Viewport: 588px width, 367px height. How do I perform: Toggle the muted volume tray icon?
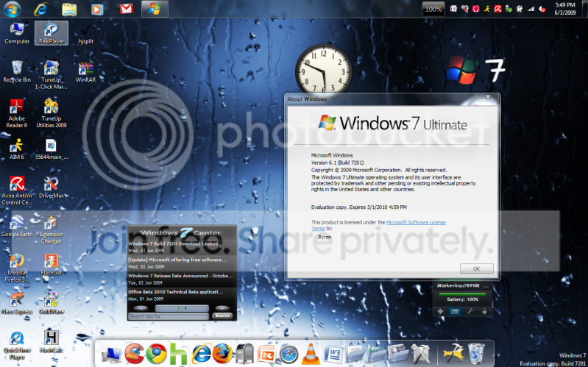(542, 9)
